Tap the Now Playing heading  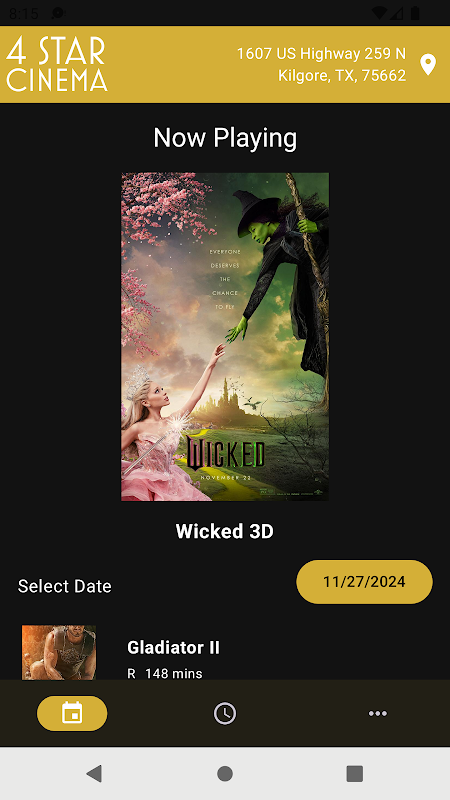[225, 138]
